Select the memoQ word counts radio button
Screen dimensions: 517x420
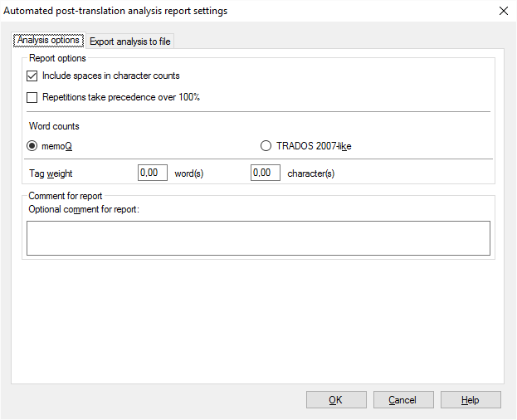32,146
